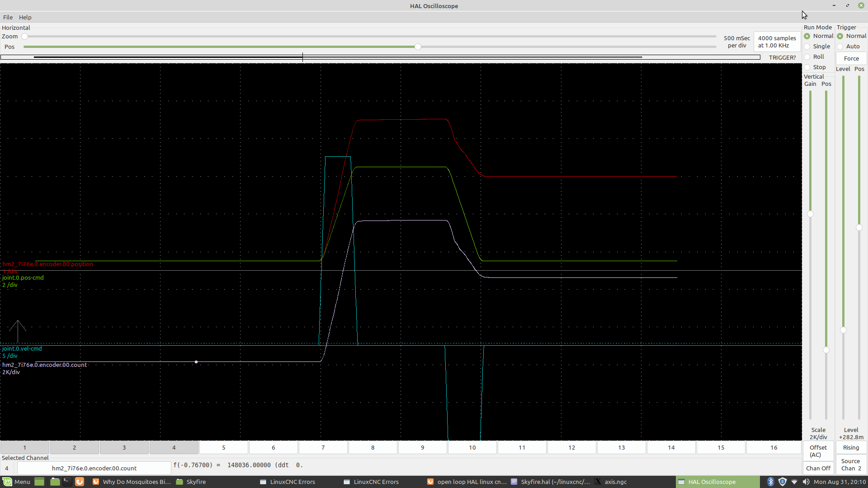Viewport: 868px width, 488px height.
Task: Select Auto trigger mode
Action: coord(849,46)
